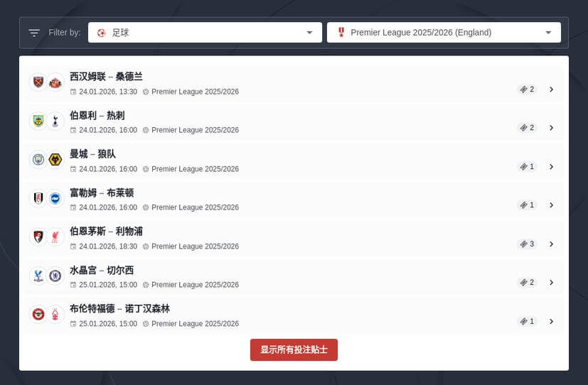
Task: Click the date 24.01.2026, 18:30
Action: click(108, 246)
